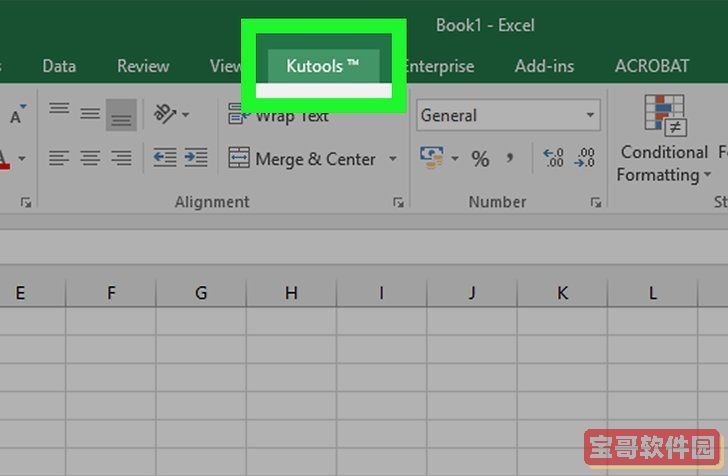Viewport: 728px width, 476px height.
Task: Select column J header
Action: coord(472,293)
